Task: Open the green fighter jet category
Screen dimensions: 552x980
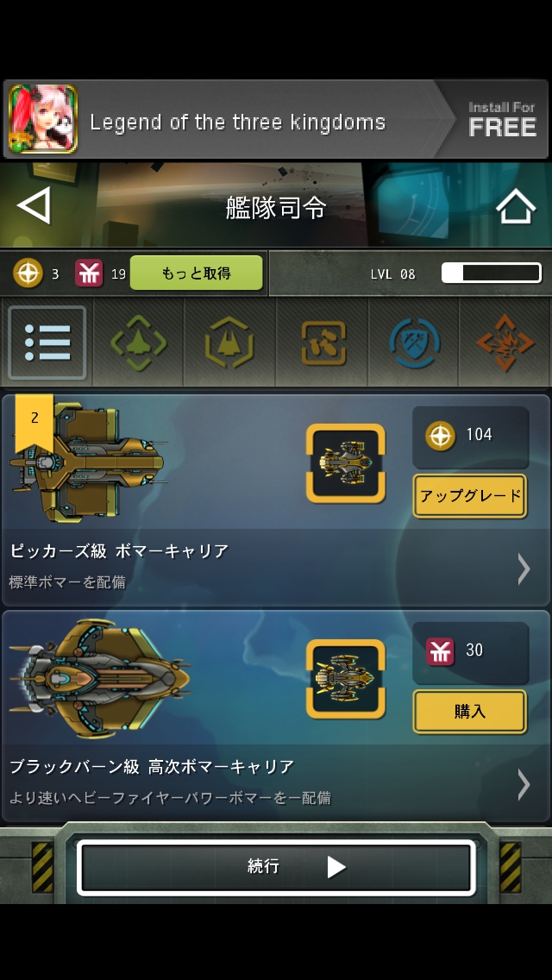Action: click(x=138, y=342)
